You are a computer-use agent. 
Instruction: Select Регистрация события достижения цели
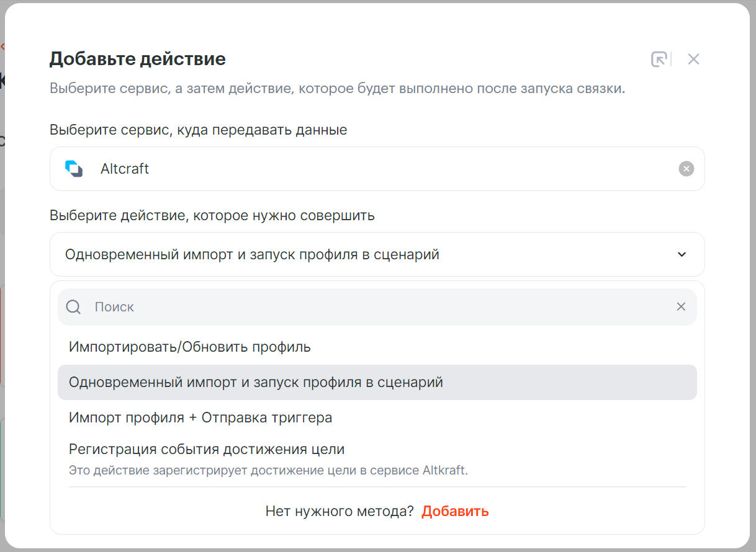tap(377, 459)
